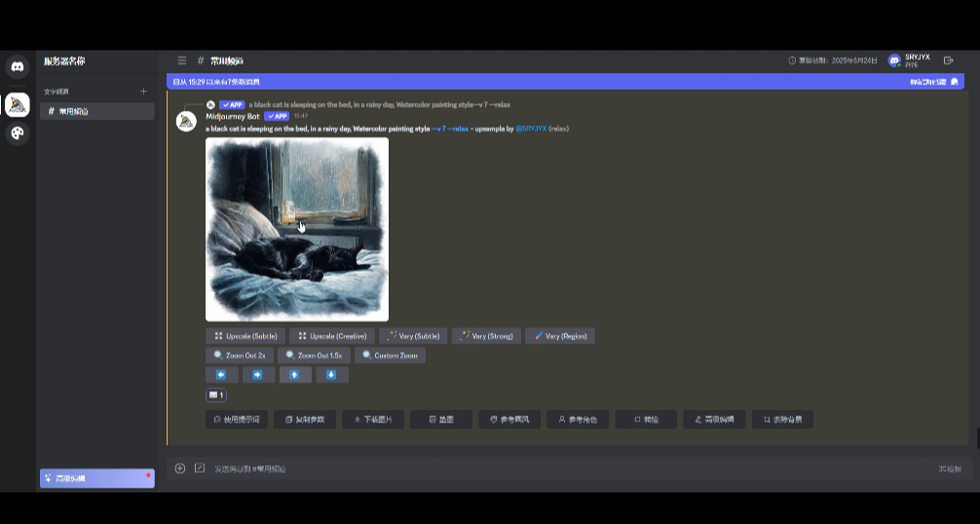Click the plus icon to add a channel
The width and height of the screenshot is (980, 524).
coord(143,92)
